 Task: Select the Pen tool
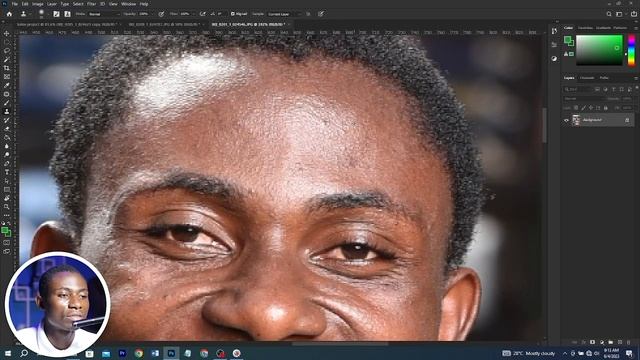(x=7, y=164)
